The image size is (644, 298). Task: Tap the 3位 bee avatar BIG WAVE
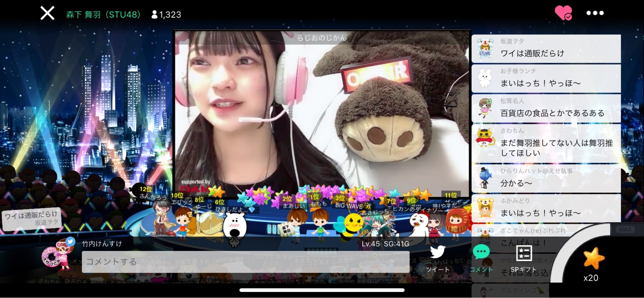[350, 226]
